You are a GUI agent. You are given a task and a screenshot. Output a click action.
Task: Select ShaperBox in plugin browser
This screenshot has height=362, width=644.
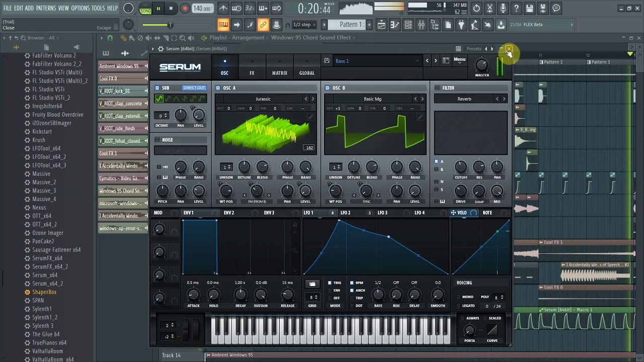click(x=44, y=292)
